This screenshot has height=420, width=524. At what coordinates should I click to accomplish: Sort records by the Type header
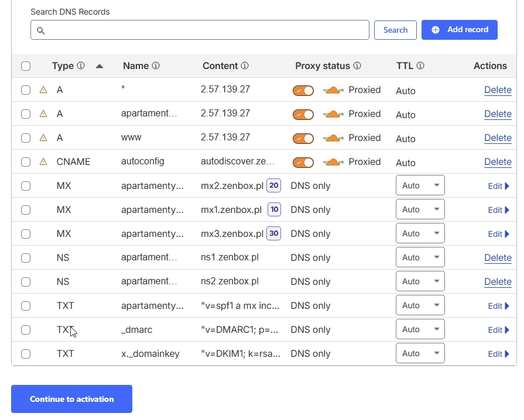pyautogui.click(x=63, y=66)
